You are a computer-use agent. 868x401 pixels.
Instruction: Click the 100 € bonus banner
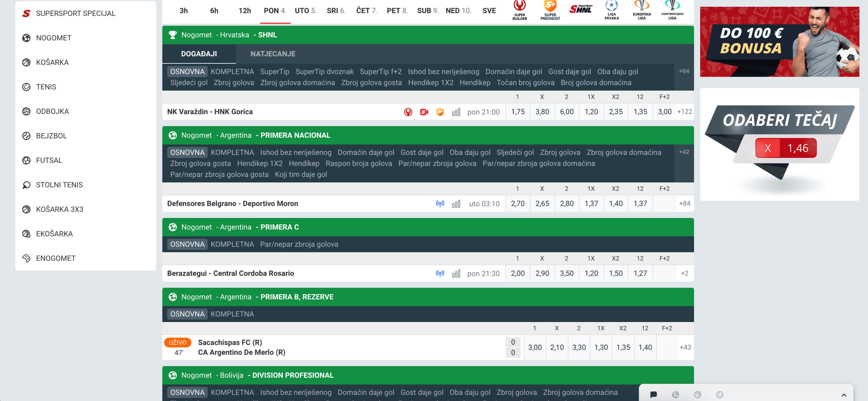pyautogui.click(x=779, y=42)
